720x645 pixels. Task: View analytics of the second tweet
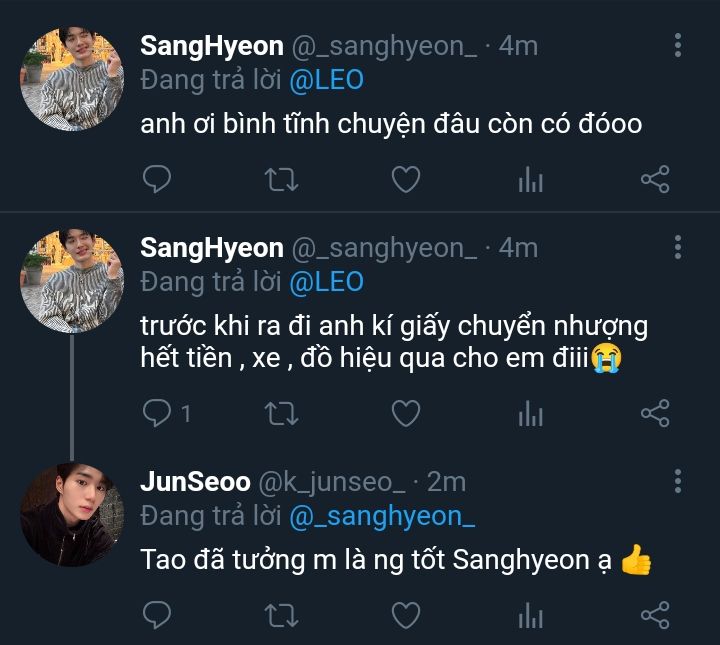pyautogui.click(x=530, y=412)
